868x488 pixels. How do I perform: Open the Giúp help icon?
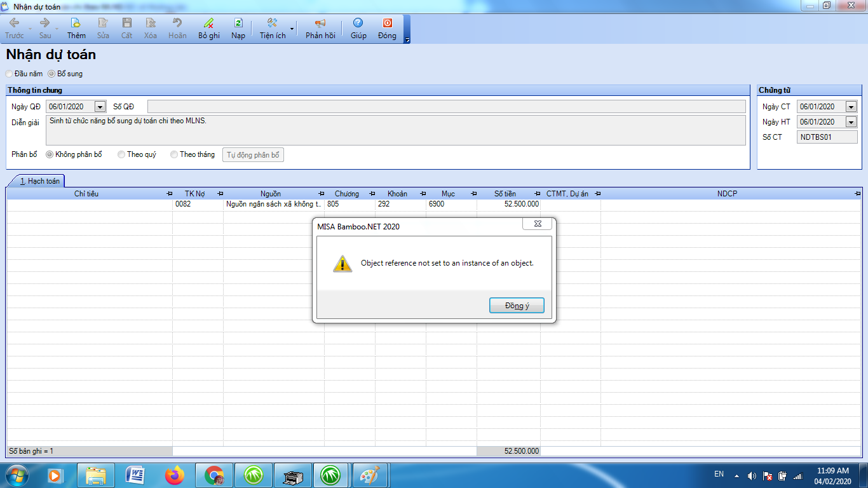(x=358, y=24)
